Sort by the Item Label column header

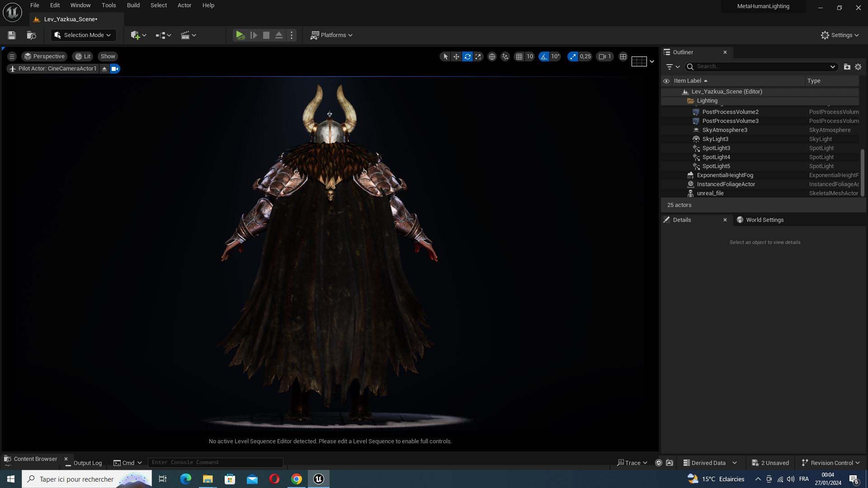[738, 81]
